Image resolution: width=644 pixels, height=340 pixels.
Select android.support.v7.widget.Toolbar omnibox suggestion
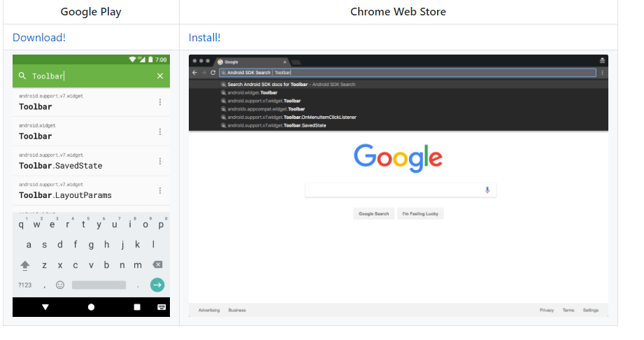coord(399,101)
